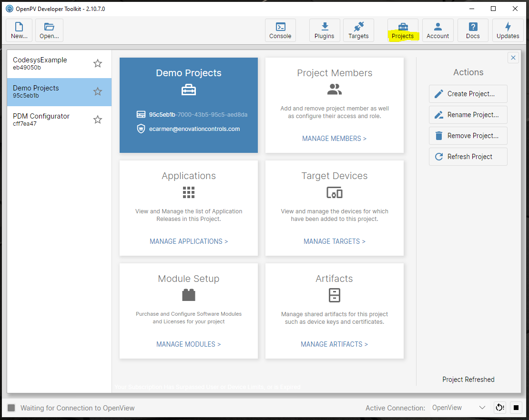Select Demo Projects in the project list
529x420 pixels.
(59, 92)
